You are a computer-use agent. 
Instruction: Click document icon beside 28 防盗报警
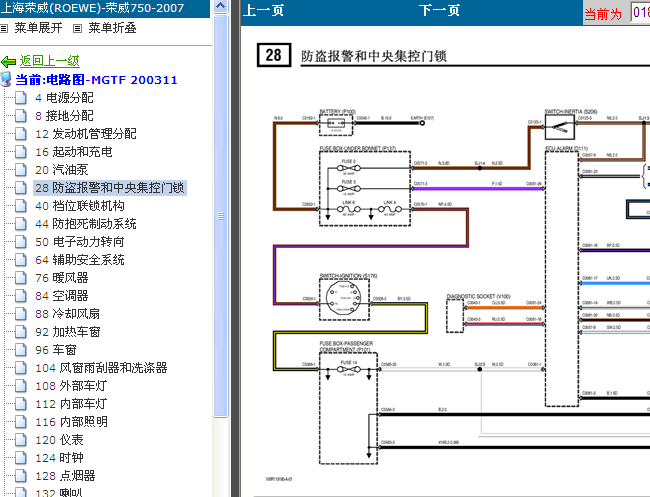point(21,188)
